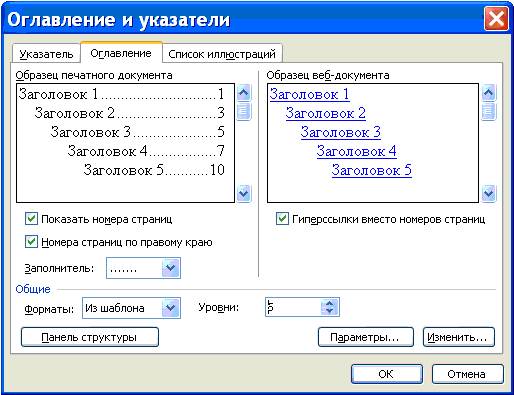The image size is (514, 395).
Task: Click Заголовок 4 row in print preview
Action: (146, 151)
